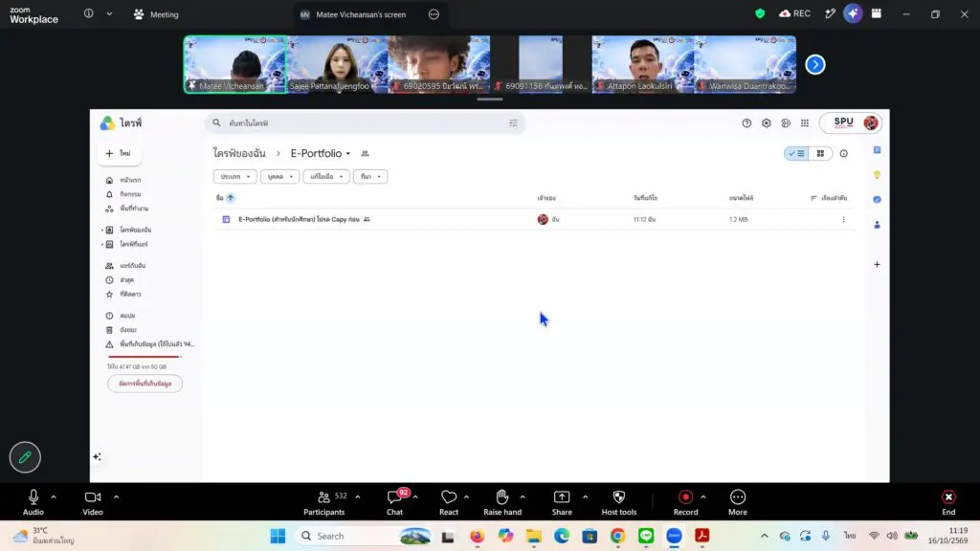
Task: Open the Modified filter dropdown
Action: (x=326, y=177)
